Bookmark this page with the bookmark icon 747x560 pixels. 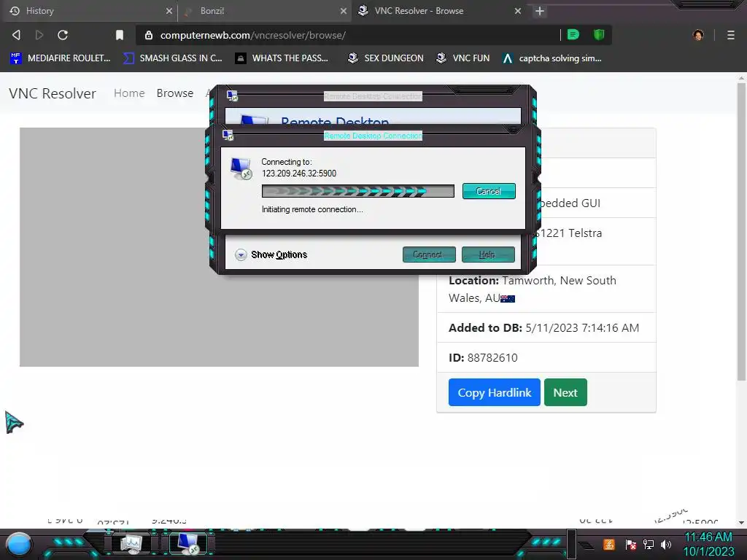coord(120,35)
